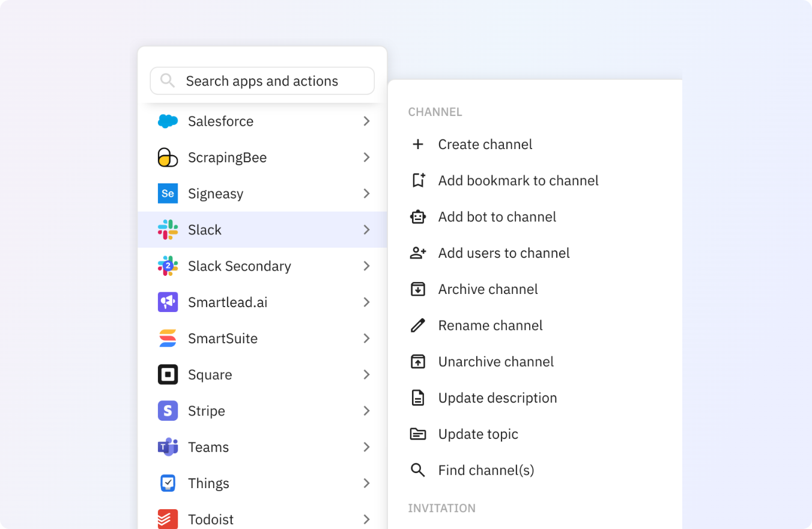Open the Todoist app entry
This screenshot has height=529, width=812.
point(262,515)
